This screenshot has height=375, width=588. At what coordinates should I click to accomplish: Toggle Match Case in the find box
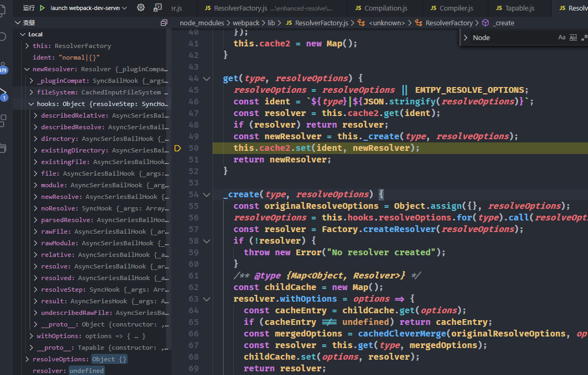point(562,37)
